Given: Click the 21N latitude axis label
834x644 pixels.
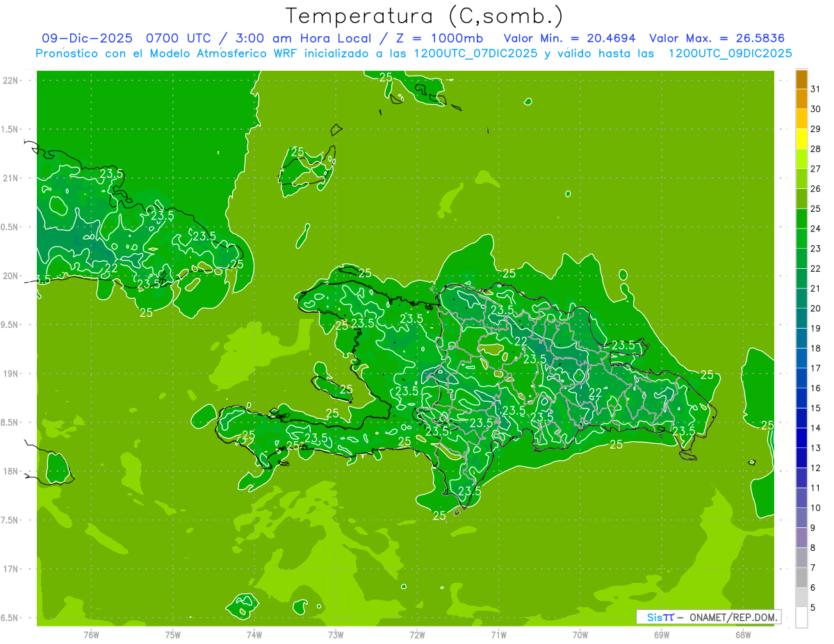Looking at the screenshot, I should coord(10,178).
